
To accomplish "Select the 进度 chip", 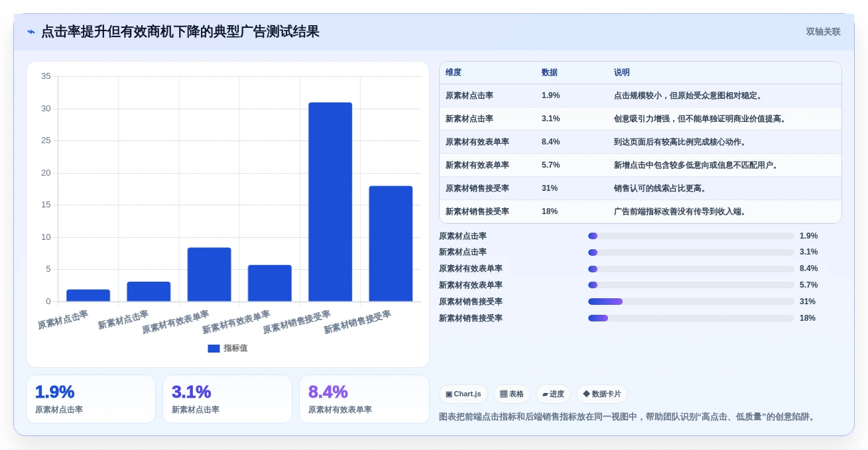I will (x=553, y=394).
